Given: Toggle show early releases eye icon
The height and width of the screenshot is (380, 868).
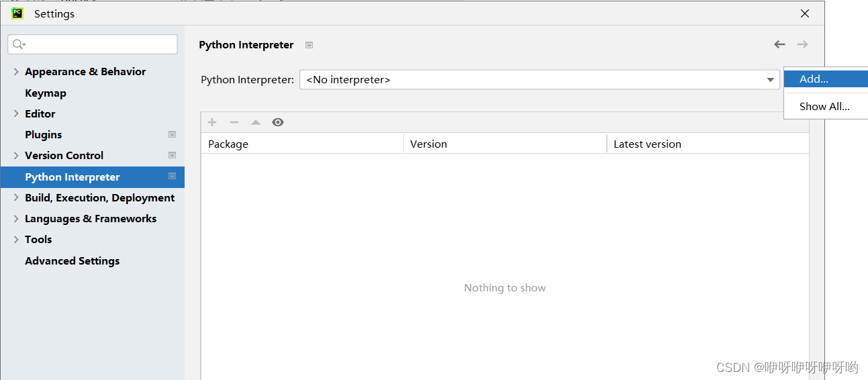Looking at the screenshot, I should [278, 122].
